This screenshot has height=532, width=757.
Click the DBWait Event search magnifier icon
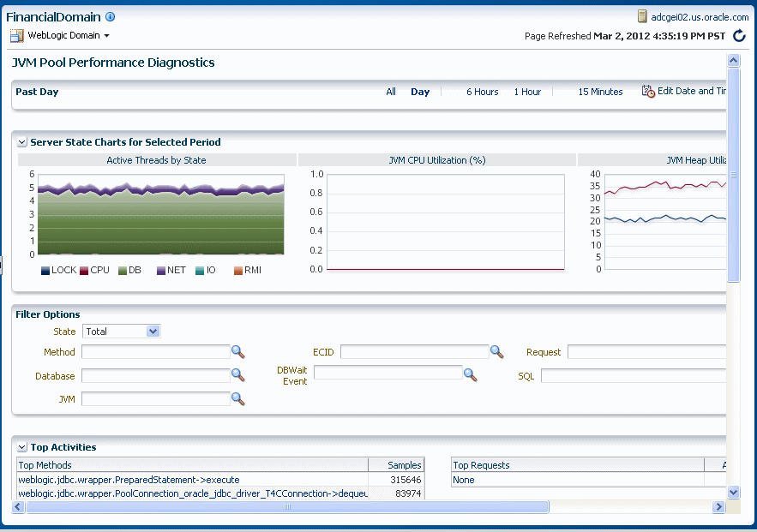(x=470, y=374)
